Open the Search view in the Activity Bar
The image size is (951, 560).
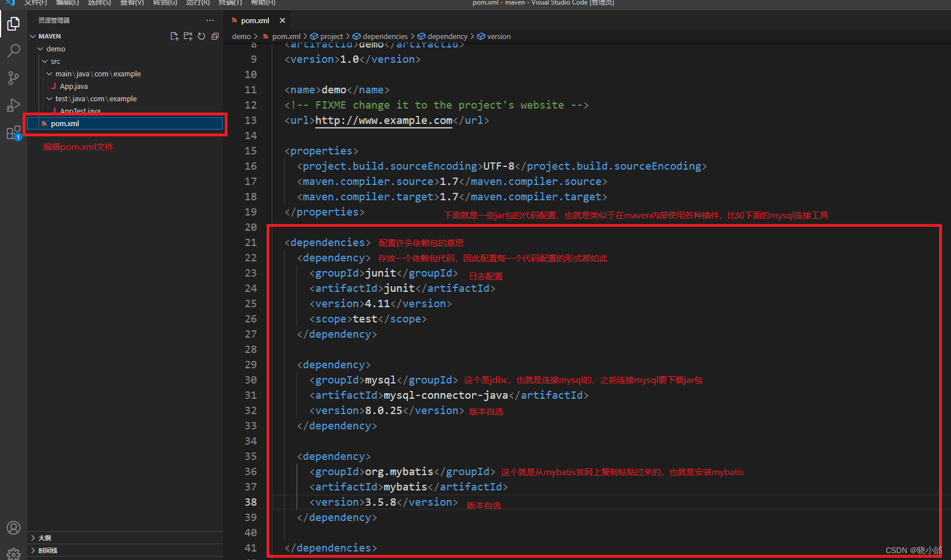click(13, 51)
